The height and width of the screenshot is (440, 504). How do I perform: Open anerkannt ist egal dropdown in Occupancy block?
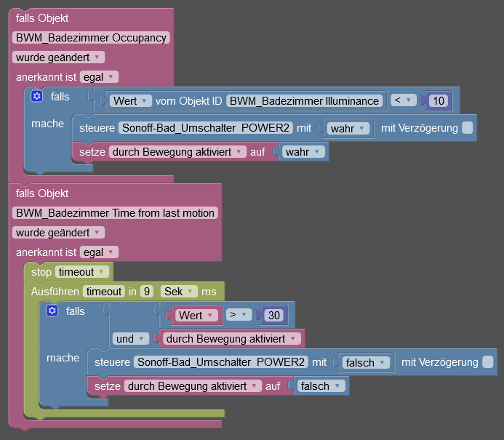[x=99, y=77]
